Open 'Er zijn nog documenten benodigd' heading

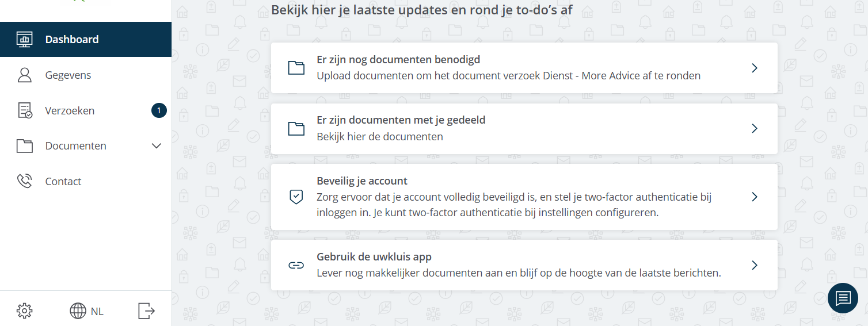click(x=398, y=59)
